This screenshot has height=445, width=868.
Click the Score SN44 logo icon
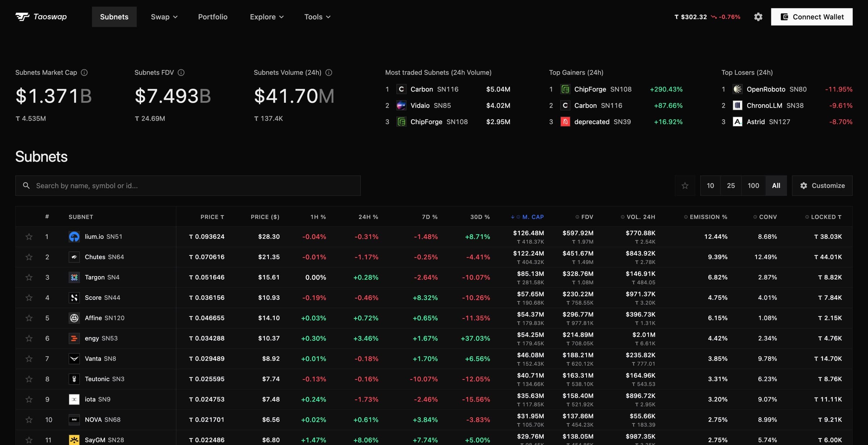pyautogui.click(x=74, y=297)
